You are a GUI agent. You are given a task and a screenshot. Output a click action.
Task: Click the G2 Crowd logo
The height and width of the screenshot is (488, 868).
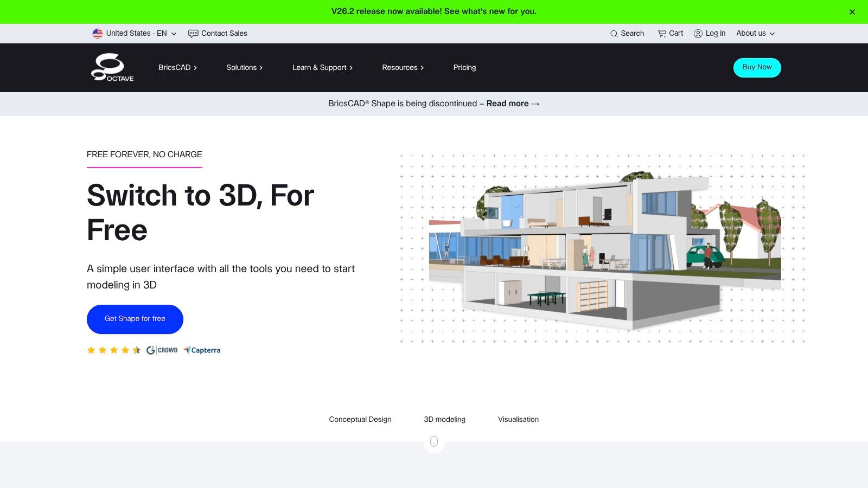(162, 350)
